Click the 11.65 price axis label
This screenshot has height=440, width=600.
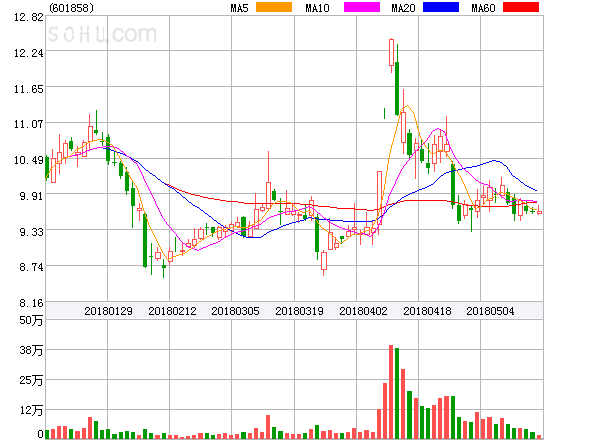click(x=29, y=89)
